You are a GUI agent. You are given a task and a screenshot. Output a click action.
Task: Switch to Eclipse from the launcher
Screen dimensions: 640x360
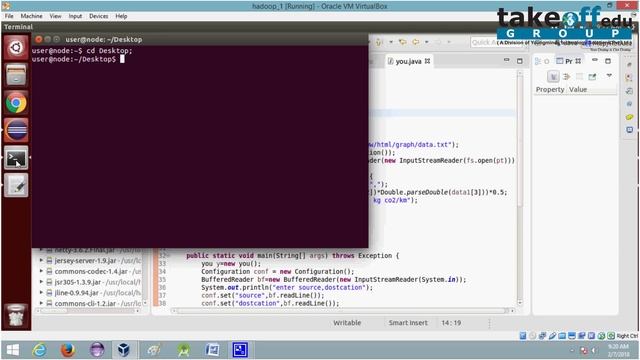16,131
